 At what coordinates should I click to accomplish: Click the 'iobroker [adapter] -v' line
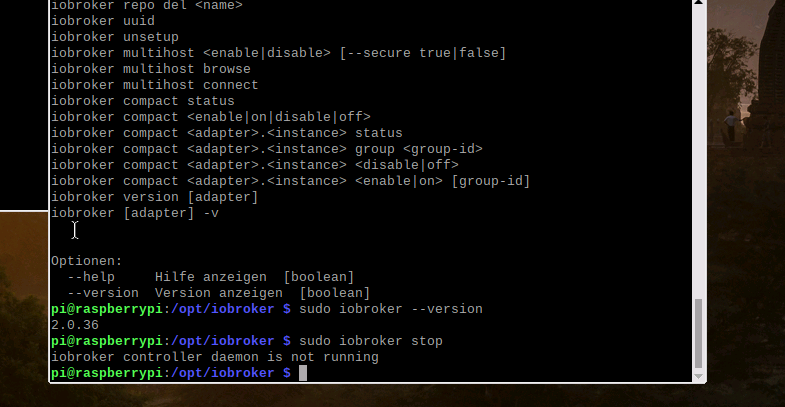[x=135, y=213]
